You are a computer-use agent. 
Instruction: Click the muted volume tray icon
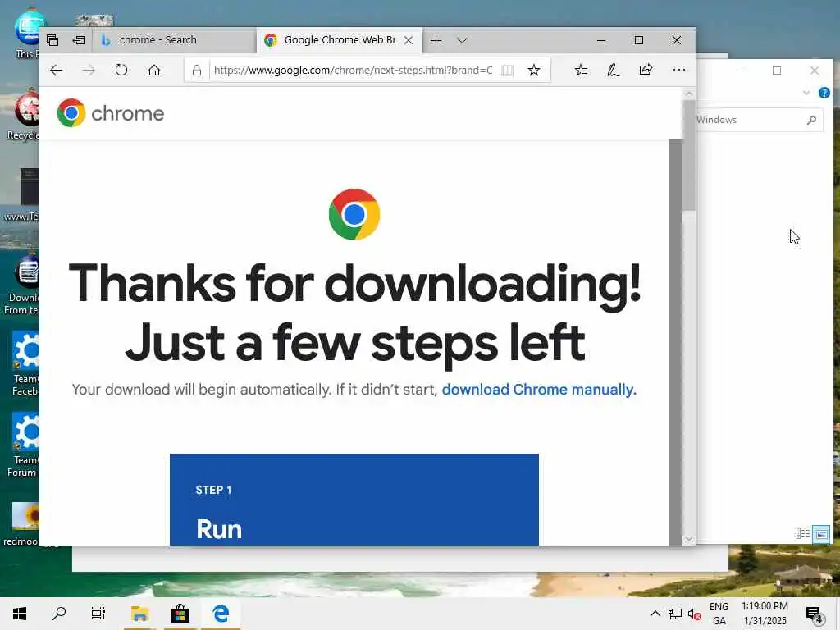click(x=694, y=614)
